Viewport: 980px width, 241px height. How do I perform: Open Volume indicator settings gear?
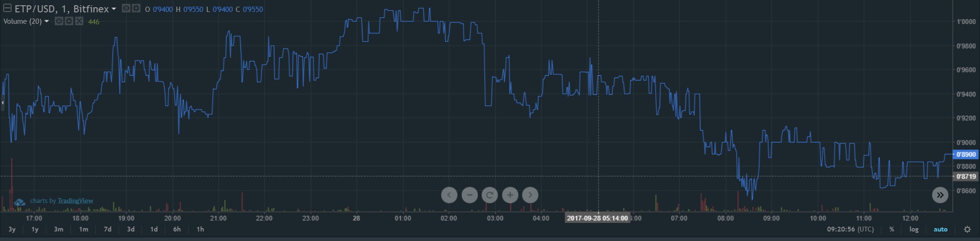coord(69,21)
